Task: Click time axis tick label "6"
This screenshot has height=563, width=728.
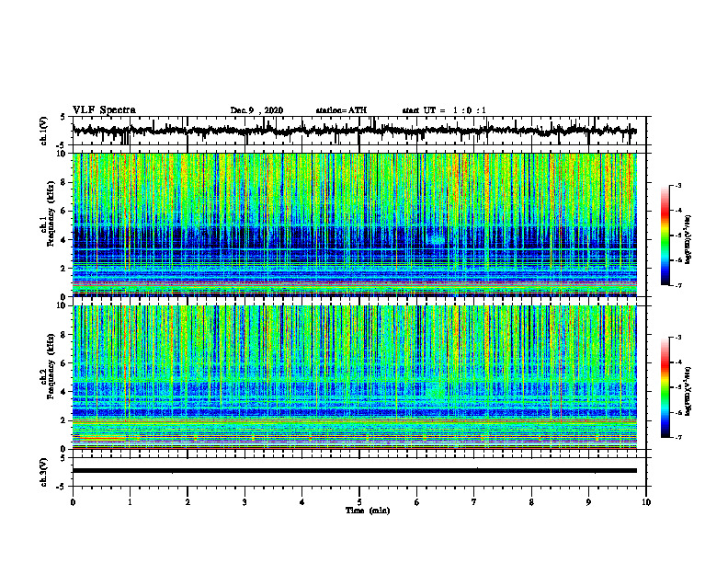Action: (x=417, y=502)
